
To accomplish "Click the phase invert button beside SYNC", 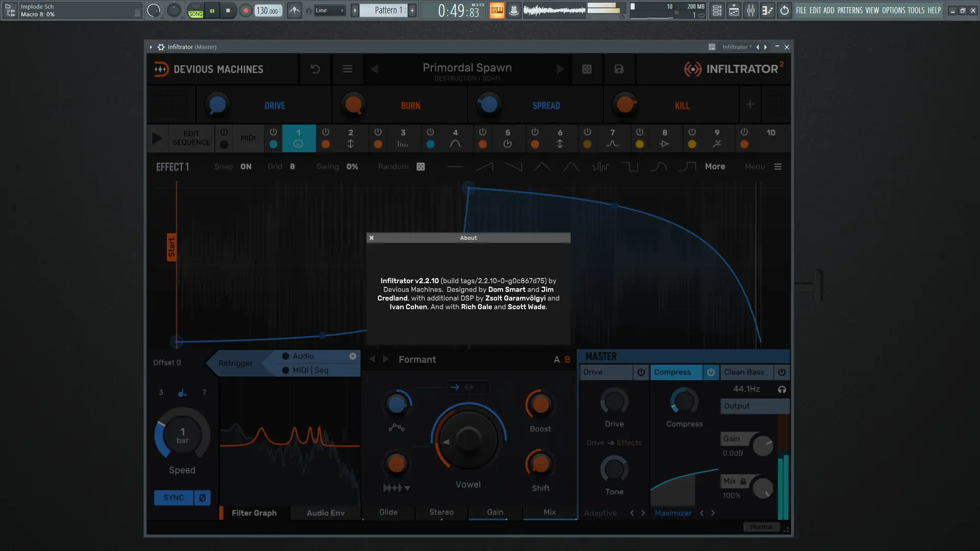I will click(202, 497).
